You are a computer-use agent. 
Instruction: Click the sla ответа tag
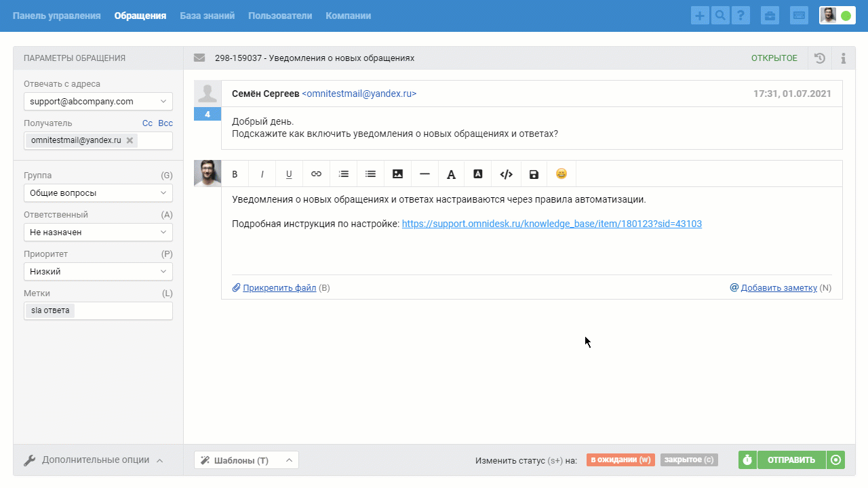(50, 310)
